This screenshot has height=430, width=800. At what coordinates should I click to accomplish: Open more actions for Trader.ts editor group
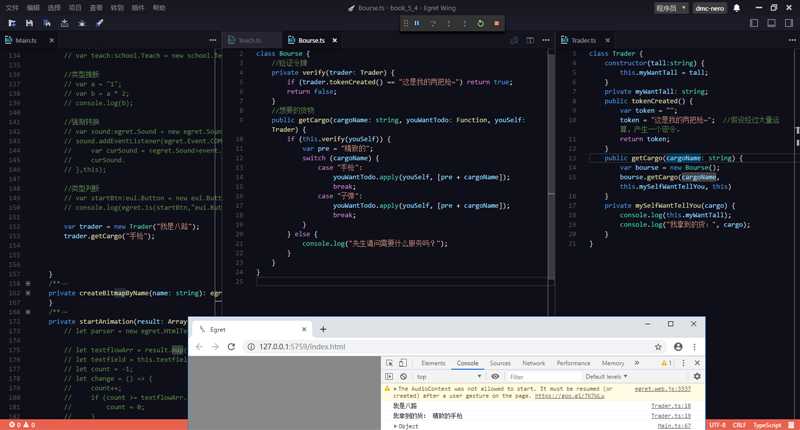(792, 40)
